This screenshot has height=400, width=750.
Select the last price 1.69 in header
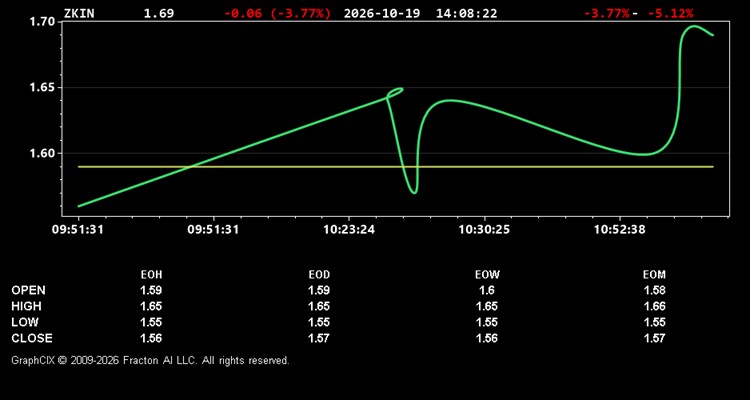(159, 13)
